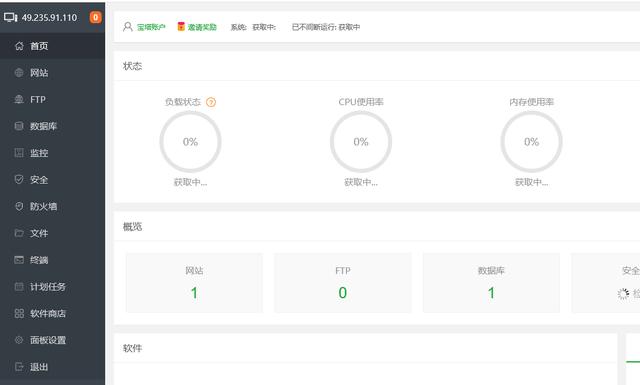Click the gear icon beside 面板设置
Viewport: 640px width, 385px height.
pyautogui.click(x=19, y=340)
